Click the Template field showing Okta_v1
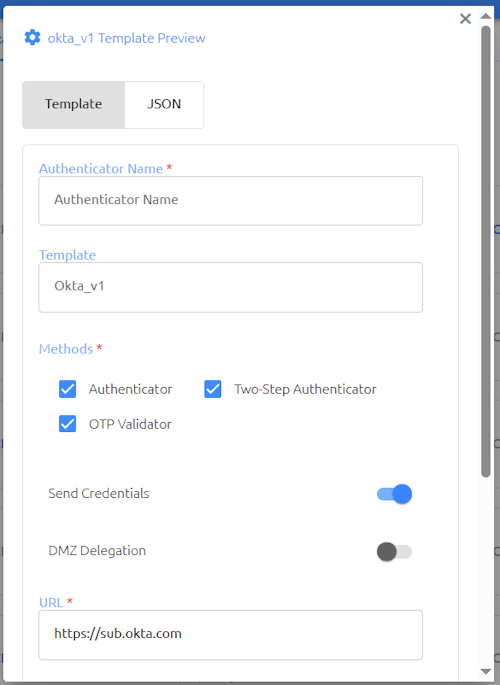This screenshot has height=685, width=500. [231, 287]
